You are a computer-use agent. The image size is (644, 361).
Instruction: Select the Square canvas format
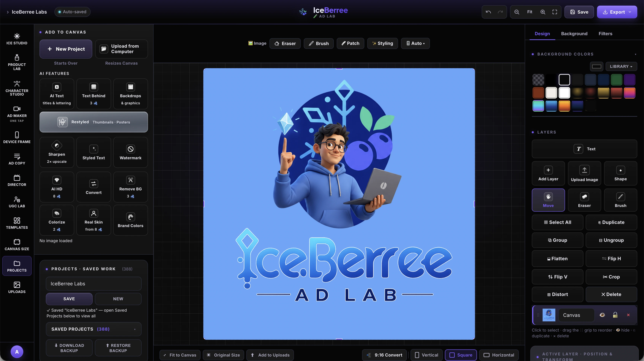pyautogui.click(x=461, y=355)
